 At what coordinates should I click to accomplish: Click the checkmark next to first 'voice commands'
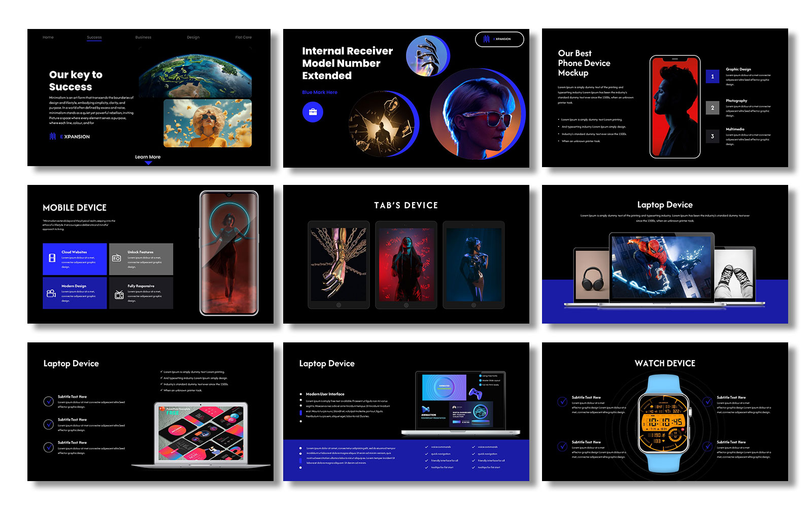(426, 447)
